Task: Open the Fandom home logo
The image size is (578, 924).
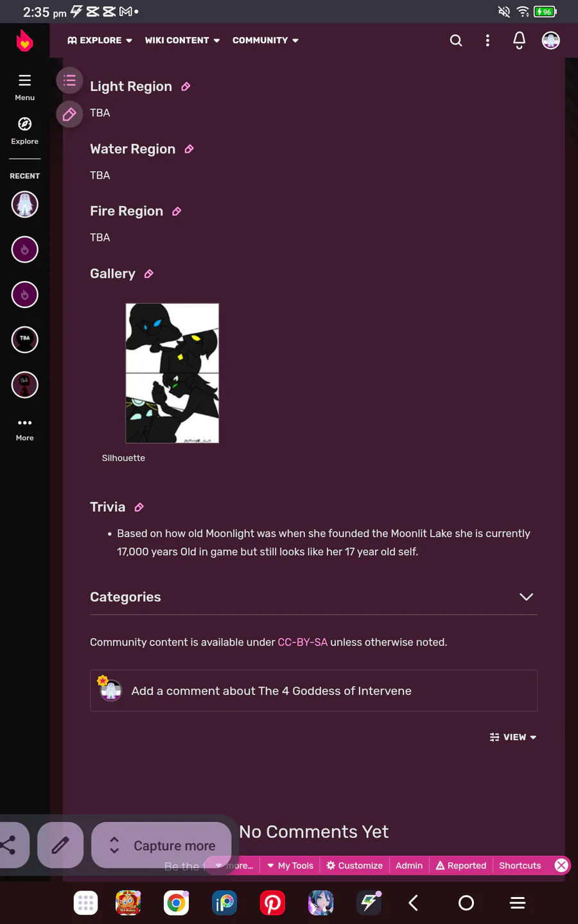Action: click(24, 40)
